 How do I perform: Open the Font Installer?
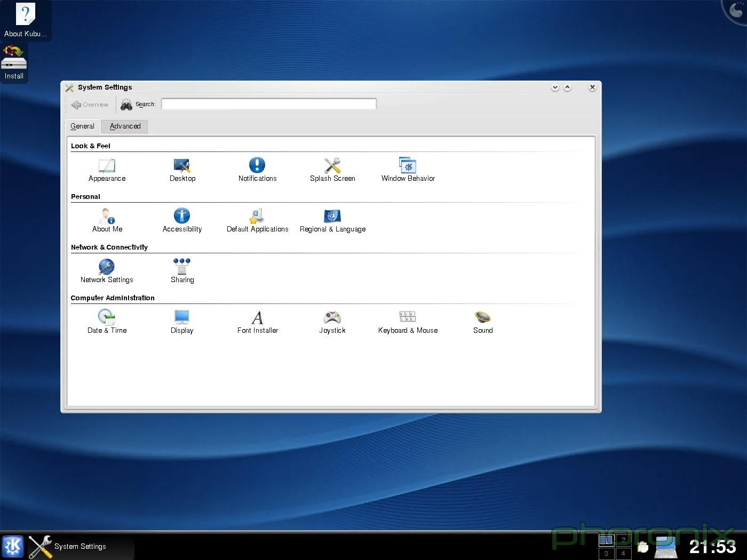coord(257,322)
